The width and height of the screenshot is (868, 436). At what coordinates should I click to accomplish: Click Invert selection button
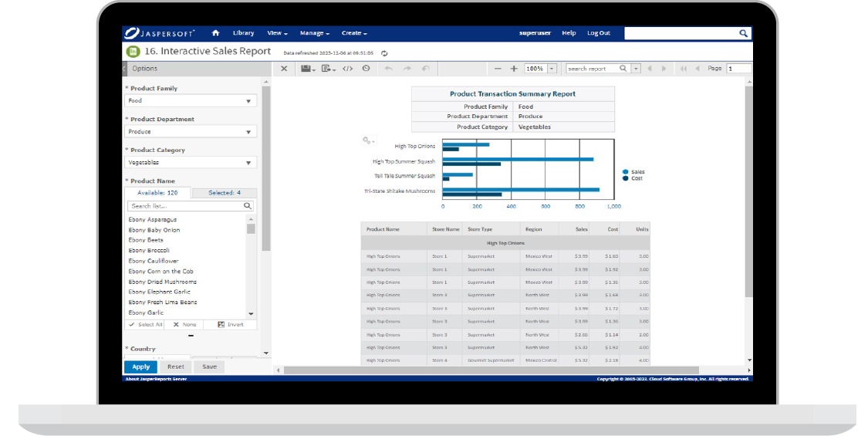(230, 325)
